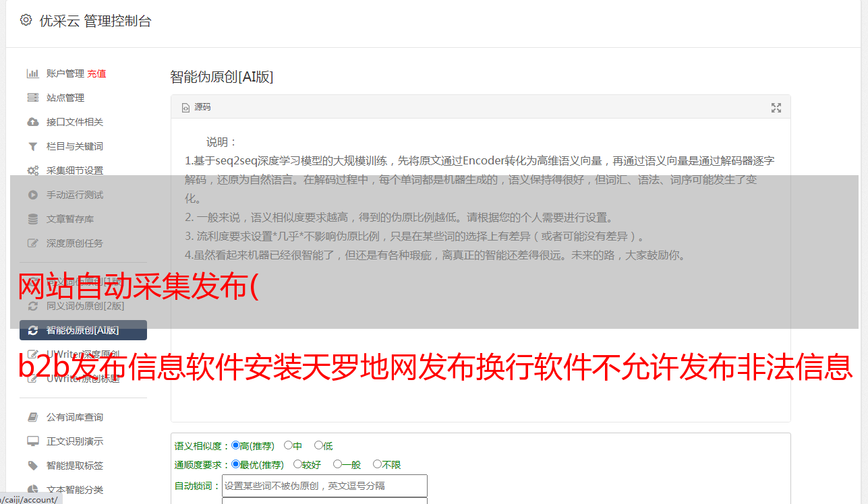
Task: Click the 文章暂存库 database icon
Action: pyautogui.click(x=32, y=219)
